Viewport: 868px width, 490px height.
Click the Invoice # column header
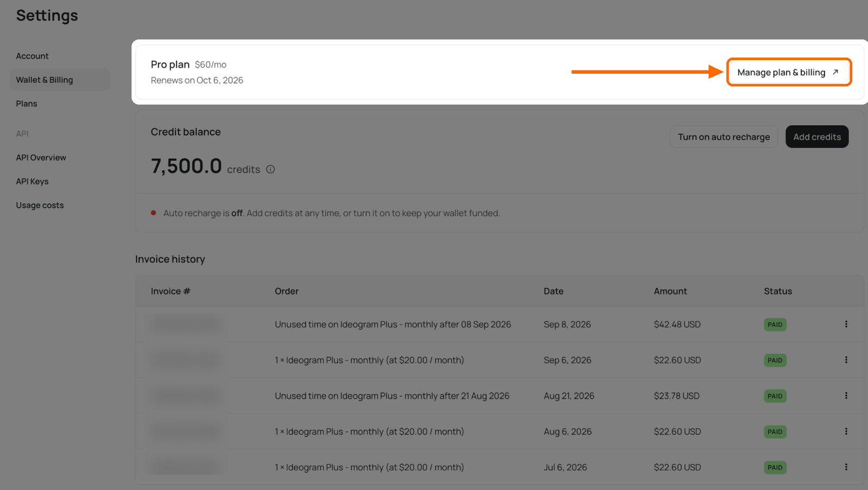click(170, 292)
